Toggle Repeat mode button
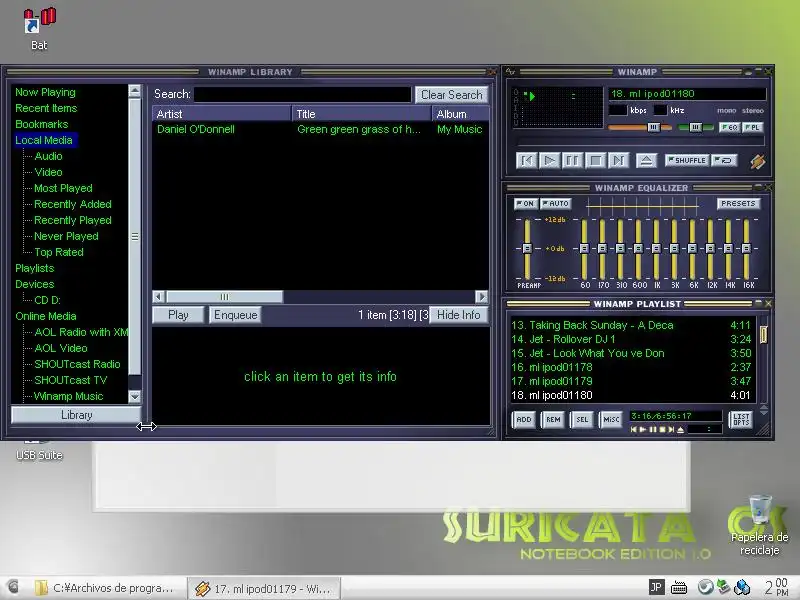Viewport: 800px width, 600px height. (x=723, y=160)
